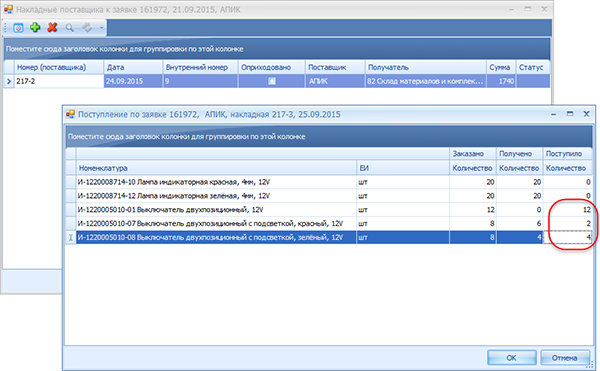Select date cell 24.09.2015
600x371 pixels.
(133, 81)
